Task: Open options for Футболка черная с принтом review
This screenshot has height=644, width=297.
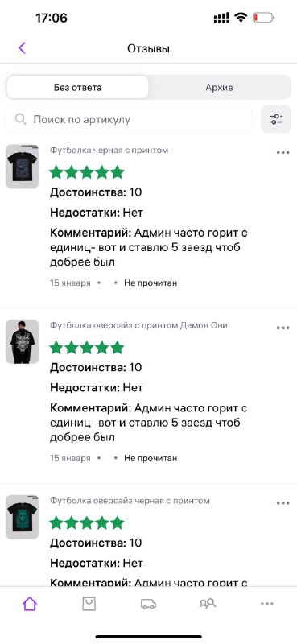Action: (283, 152)
